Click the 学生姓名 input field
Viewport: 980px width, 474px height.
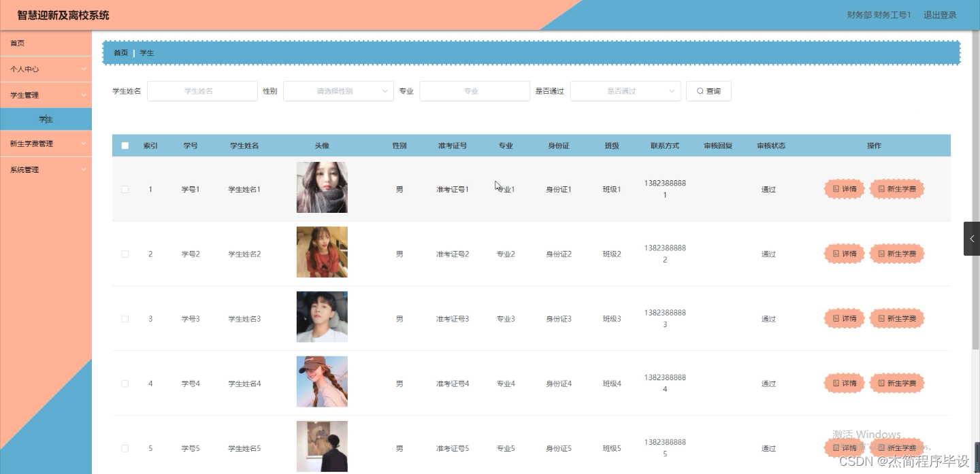click(202, 90)
